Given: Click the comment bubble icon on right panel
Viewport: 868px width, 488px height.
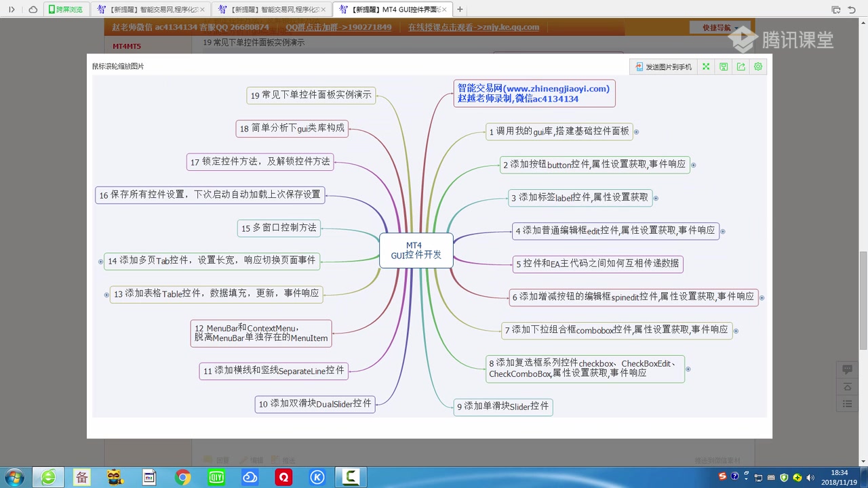Looking at the screenshot, I should click(847, 369).
